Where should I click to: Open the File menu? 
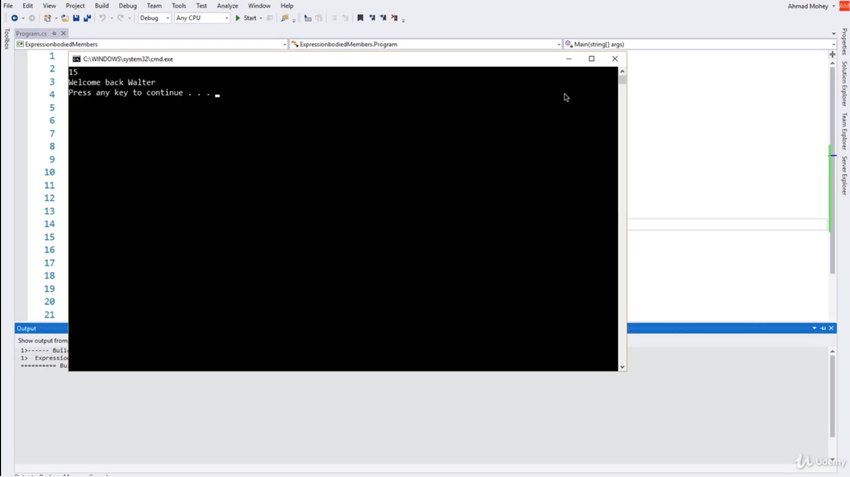coord(8,5)
